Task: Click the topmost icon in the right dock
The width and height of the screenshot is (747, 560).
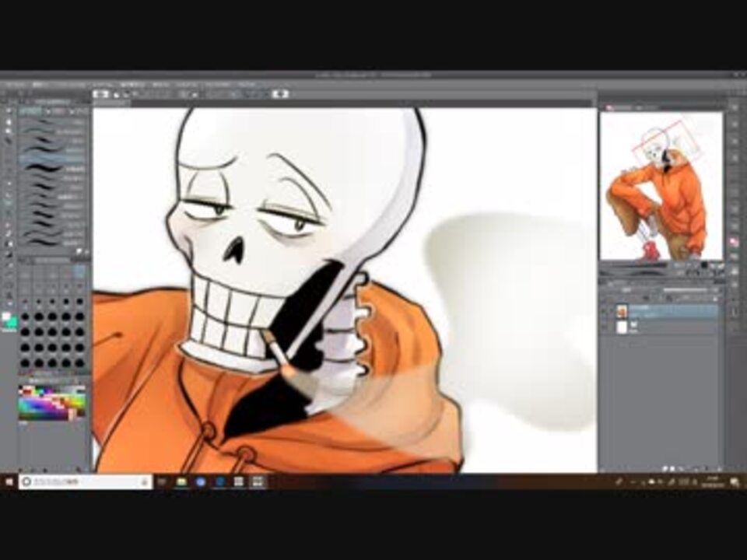Action: coord(734,109)
